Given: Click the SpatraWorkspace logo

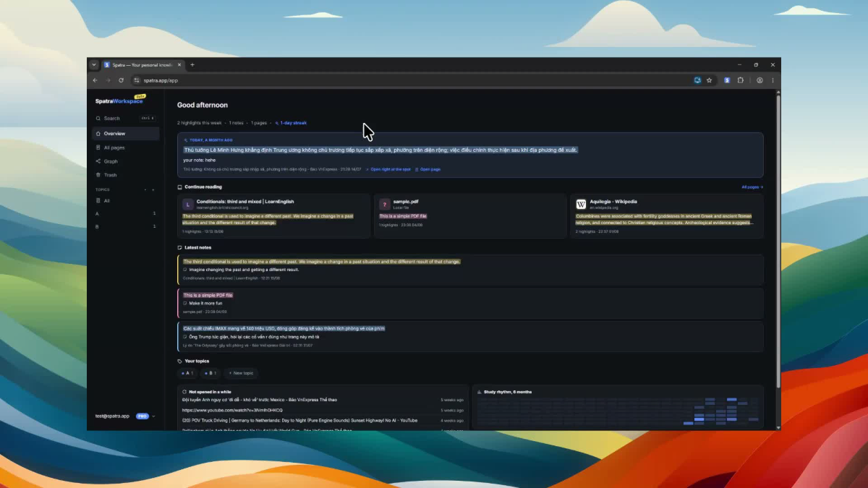Looking at the screenshot, I should point(119,101).
